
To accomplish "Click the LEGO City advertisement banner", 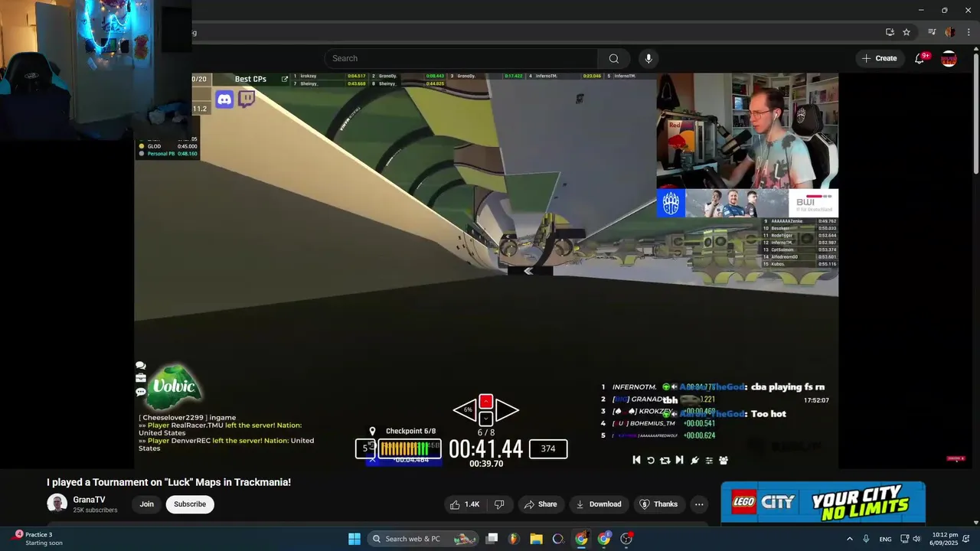I will 823,502.
